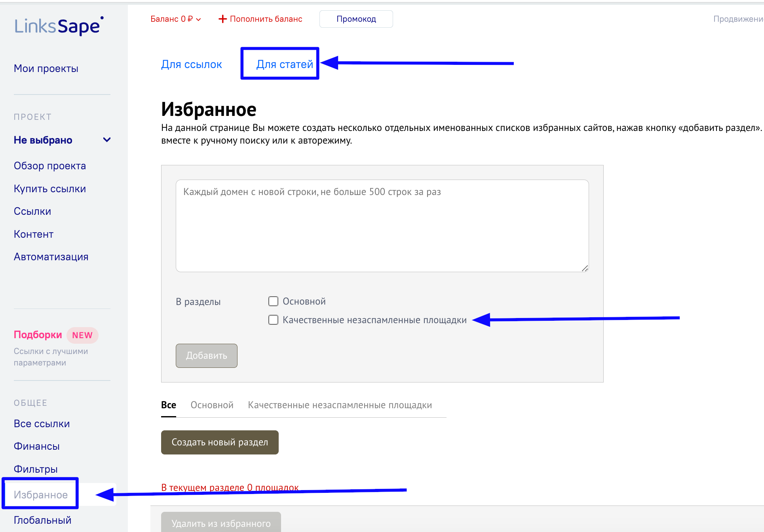Open the 'Купить ссылки' page
Screen dimensions: 764x532
(49, 189)
